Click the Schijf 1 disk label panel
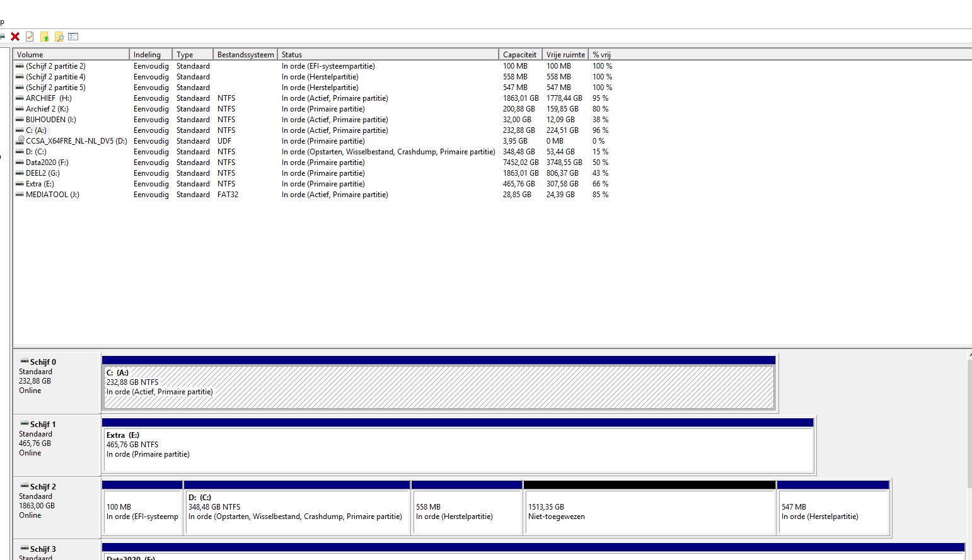Viewport: 972px width, 560px height. [57, 445]
